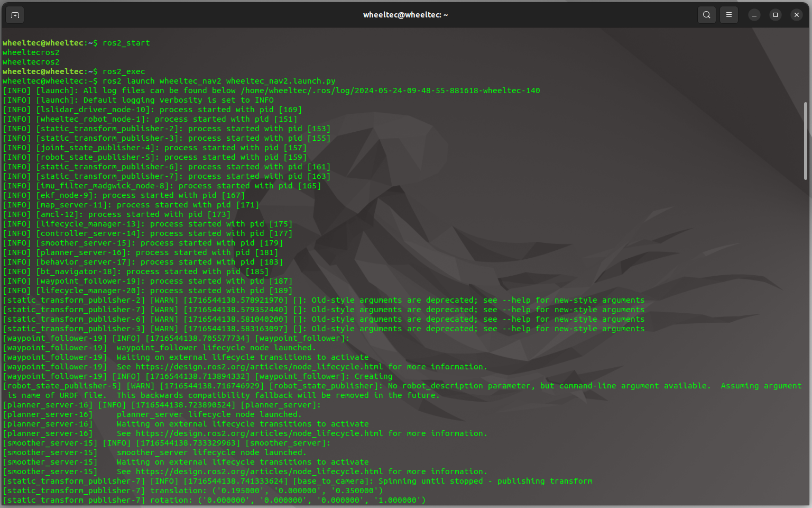The width and height of the screenshot is (812, 508).
Task: Click the robot_state_publisher-5 WARN message
Action: pos(402,391)
